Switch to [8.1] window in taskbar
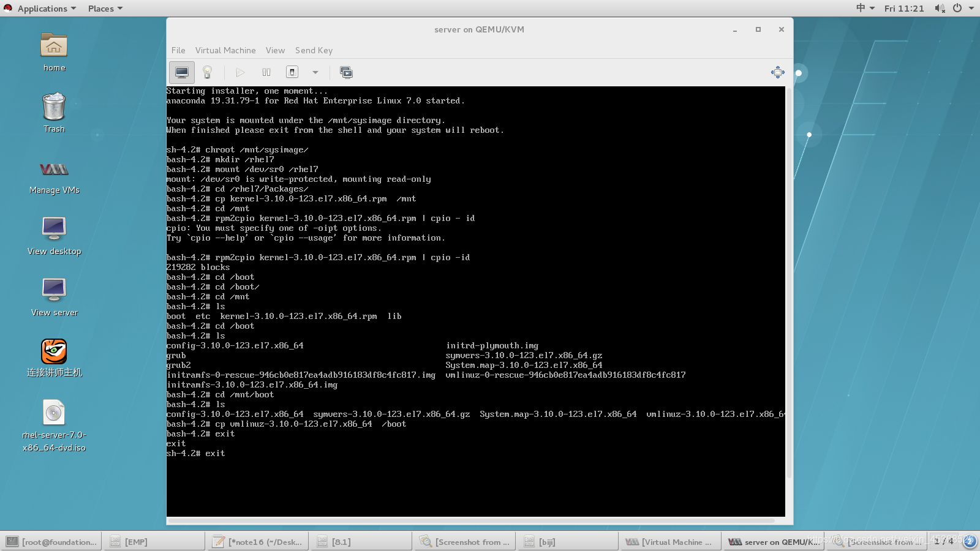980x551 pixels. [361, 542]
